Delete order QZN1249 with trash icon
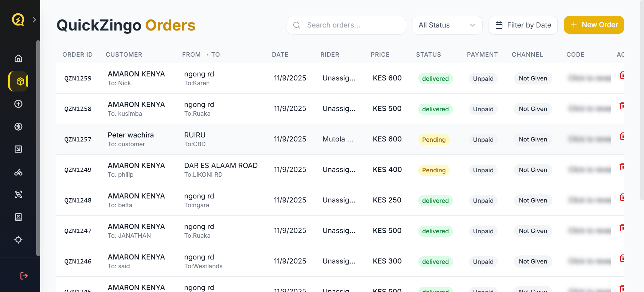Screen dimensions: 644x292 coord(622,167)
